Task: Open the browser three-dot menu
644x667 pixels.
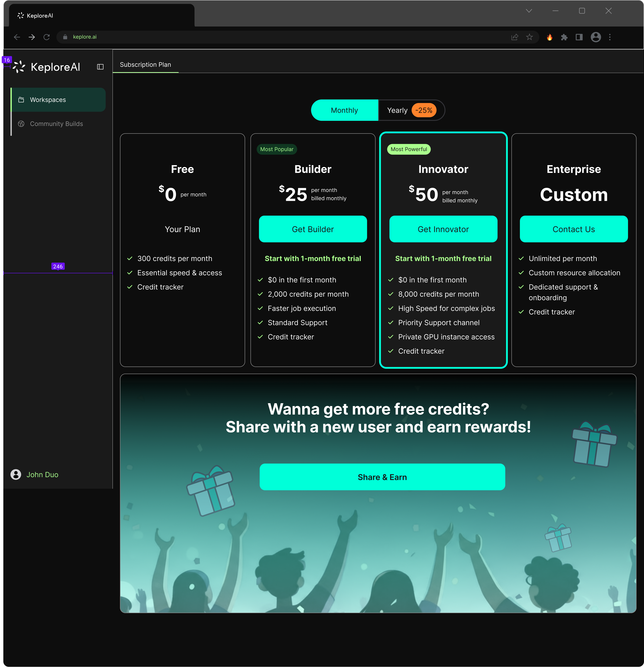Action: coord(610,37)
